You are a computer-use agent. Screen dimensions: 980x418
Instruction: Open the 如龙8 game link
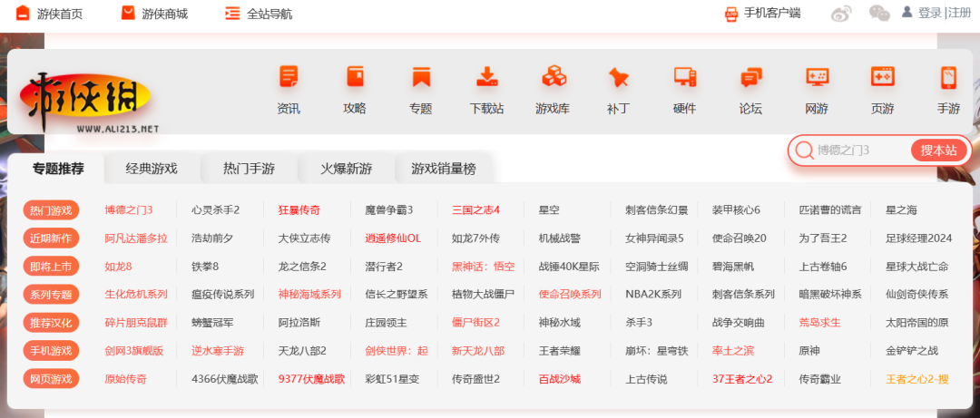[x=118, y=267]
